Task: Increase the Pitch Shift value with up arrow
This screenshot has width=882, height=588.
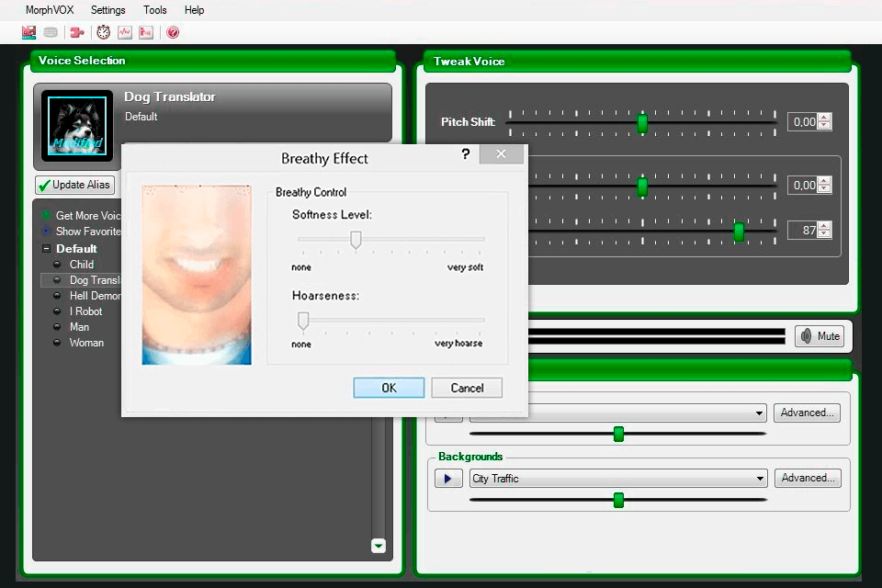Action: click(824, 118)
